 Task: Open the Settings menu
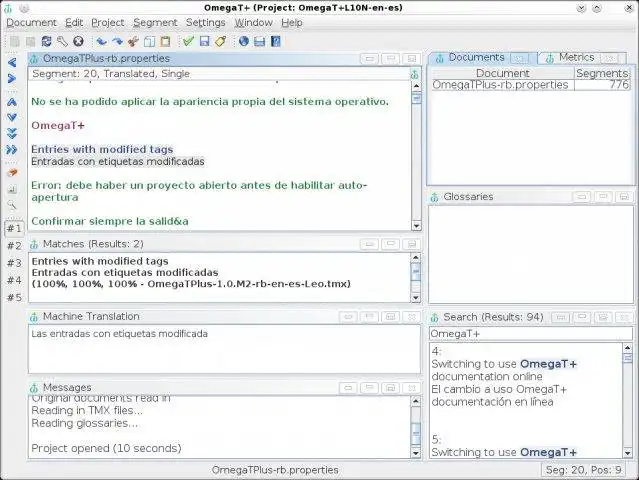click(205, 23)
